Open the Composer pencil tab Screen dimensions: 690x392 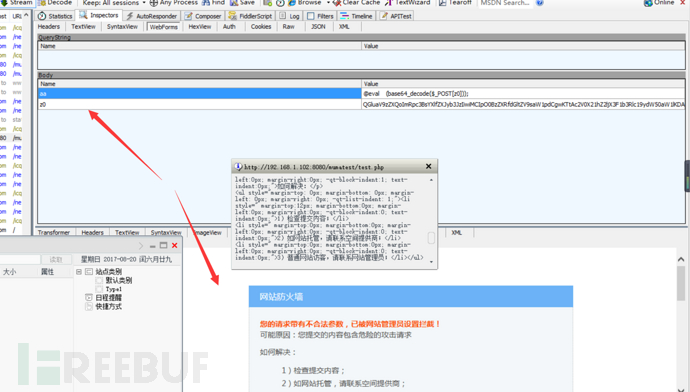click(203, 16)
